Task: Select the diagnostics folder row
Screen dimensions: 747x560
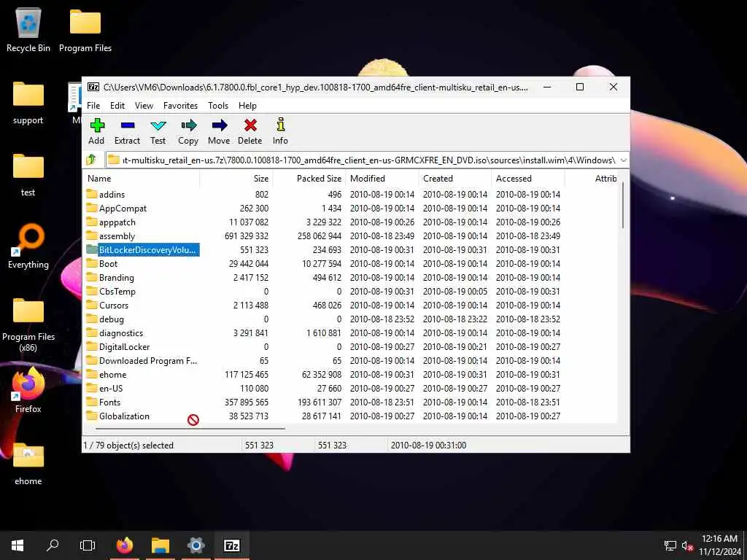Action: click(x=351, y=332)
